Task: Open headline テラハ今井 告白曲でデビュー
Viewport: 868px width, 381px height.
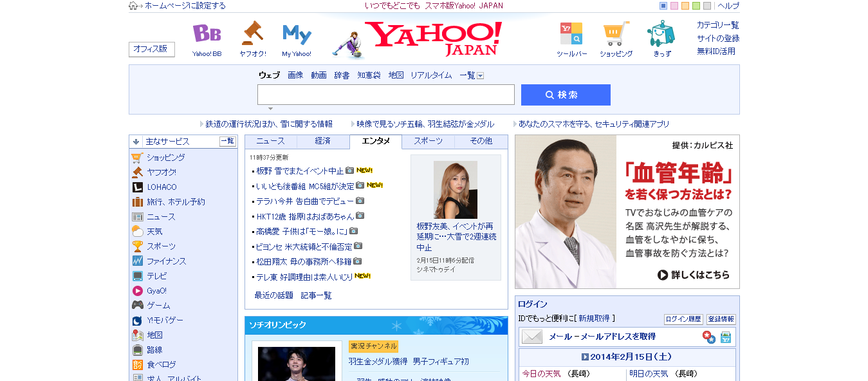Action: [305, 201]
